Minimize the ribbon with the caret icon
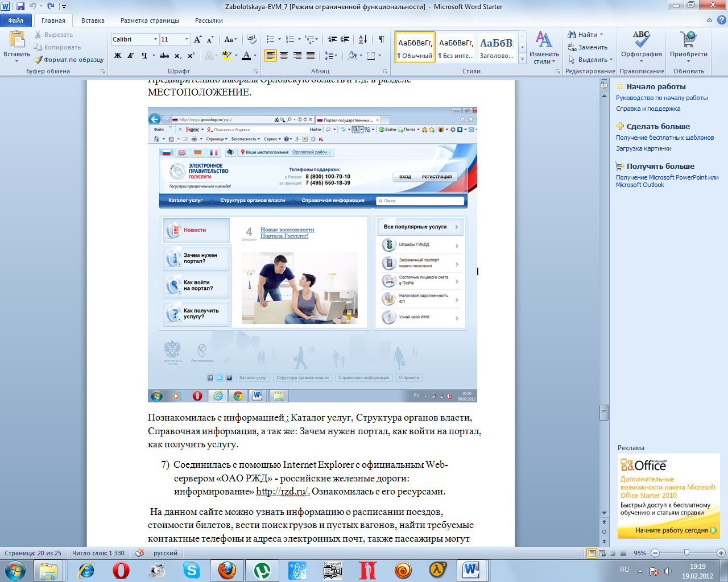Image resolution: width=728 pixels, height=582 pixels. coord(709,20)
